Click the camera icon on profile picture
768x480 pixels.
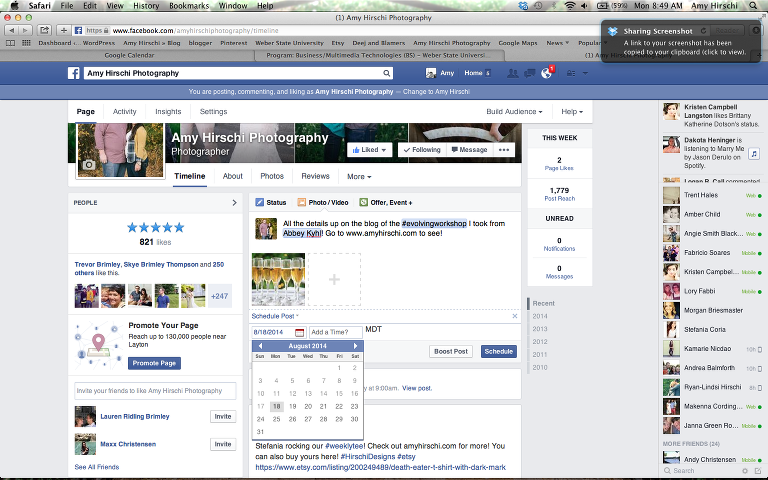[89, 165]
